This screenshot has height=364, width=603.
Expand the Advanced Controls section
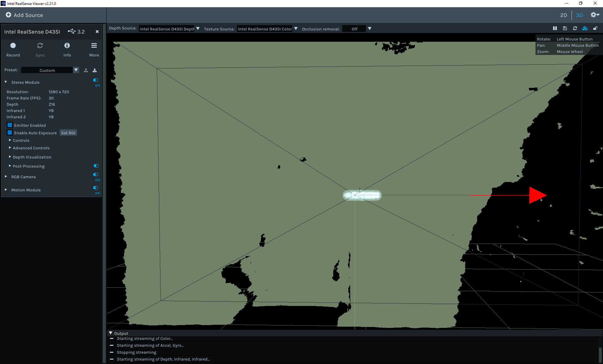(10, 147)
